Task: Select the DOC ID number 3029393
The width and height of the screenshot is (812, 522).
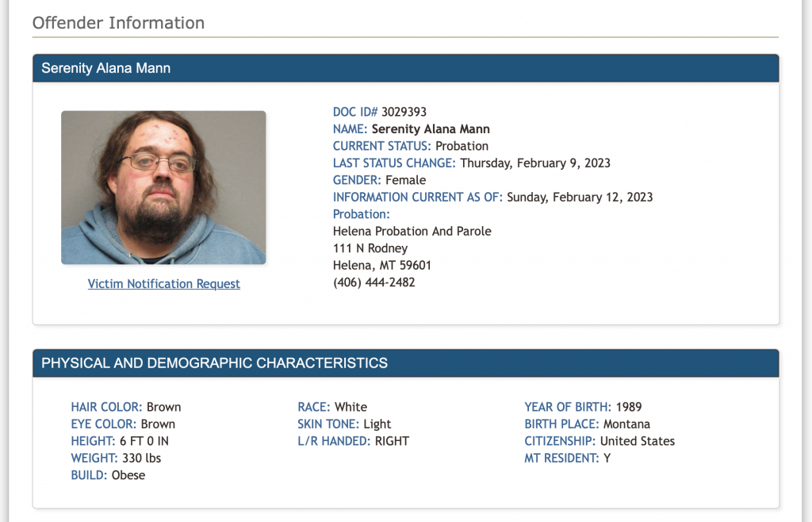Action: pos(404,112)
